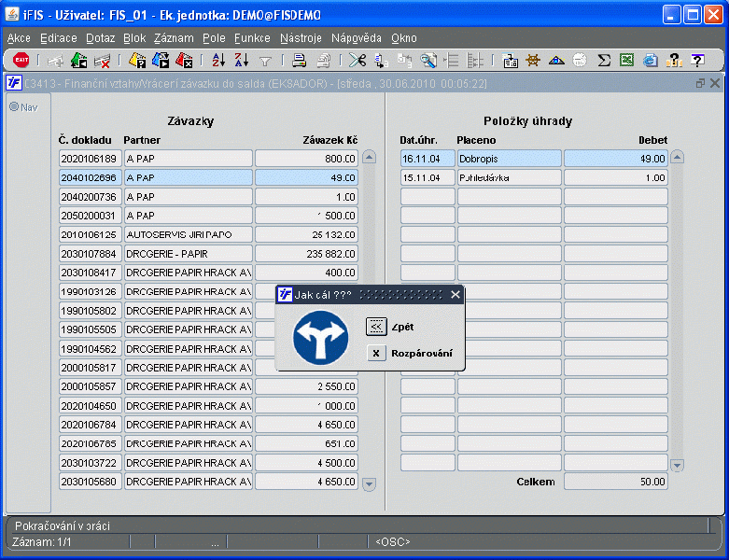The width and height of the screenshot is (729, 560).
Task: Click the 235 882.00 amount cell
Action: pos(306,254)
